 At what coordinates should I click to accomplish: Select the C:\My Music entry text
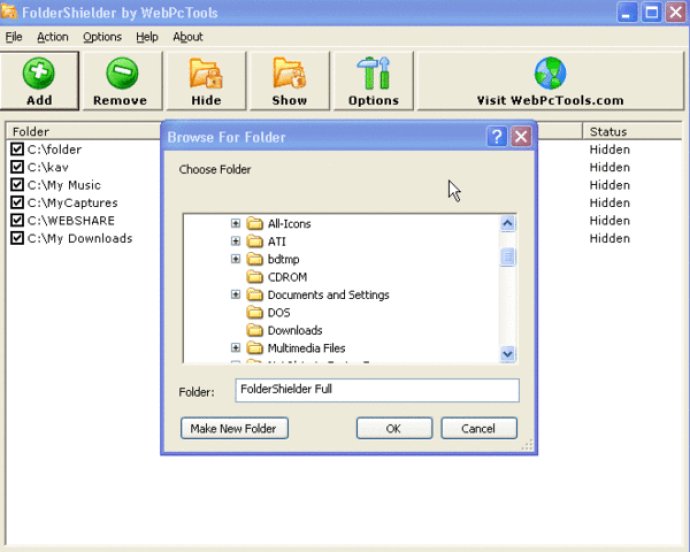(x=64, y=185)
